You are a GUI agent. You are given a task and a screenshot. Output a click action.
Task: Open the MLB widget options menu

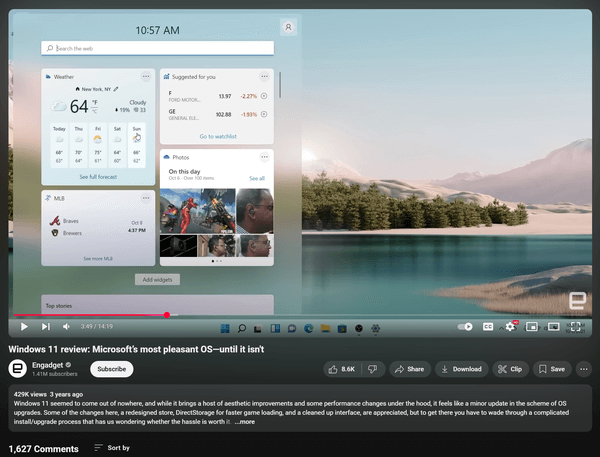point(146,198)
